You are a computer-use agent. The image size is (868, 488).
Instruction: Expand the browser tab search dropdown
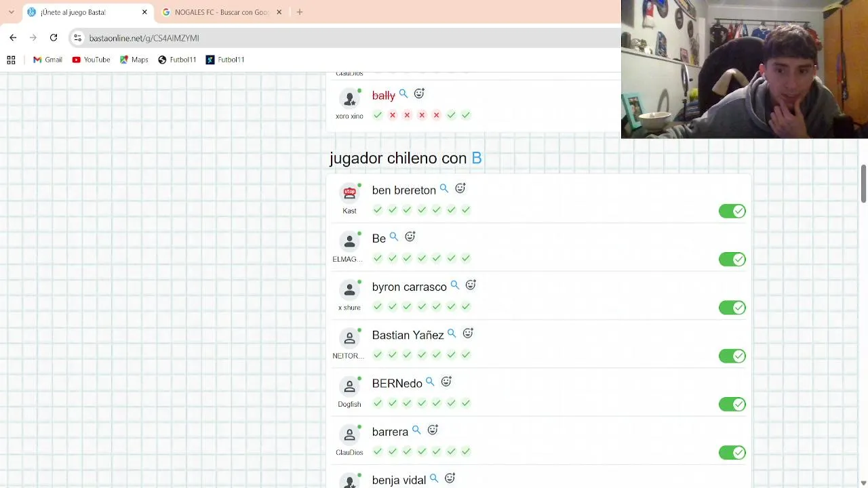click(x=11, y=12)
